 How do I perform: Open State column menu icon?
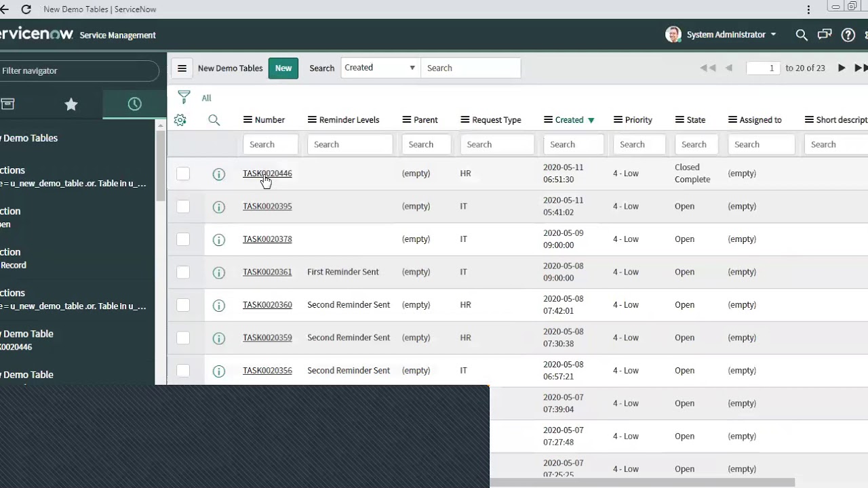(679, 119)
